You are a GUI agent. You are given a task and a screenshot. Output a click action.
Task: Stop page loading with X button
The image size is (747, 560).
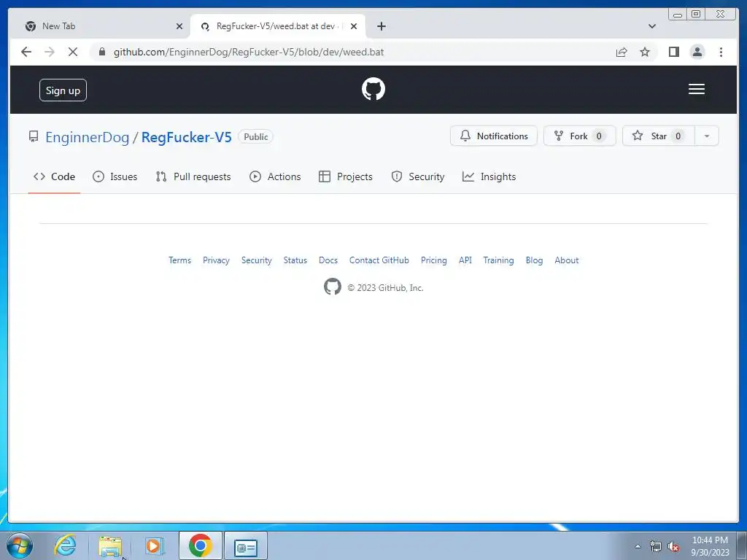tap(73, 52)
